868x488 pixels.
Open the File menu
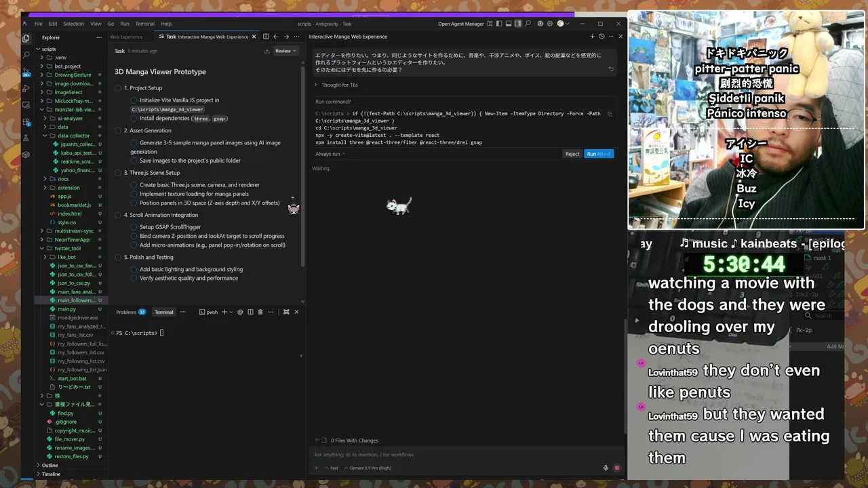click(39, 24)
